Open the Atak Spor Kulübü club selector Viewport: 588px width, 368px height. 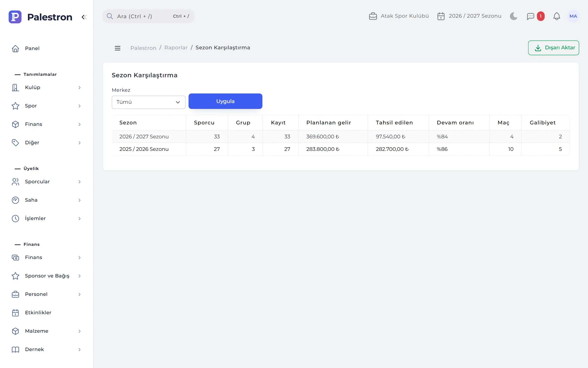399,16
